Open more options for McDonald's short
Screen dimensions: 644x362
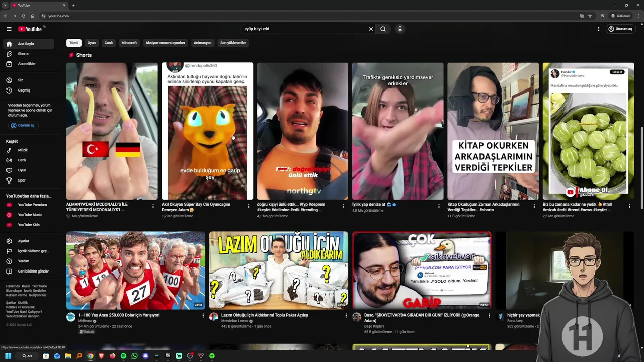click(153, 206)
